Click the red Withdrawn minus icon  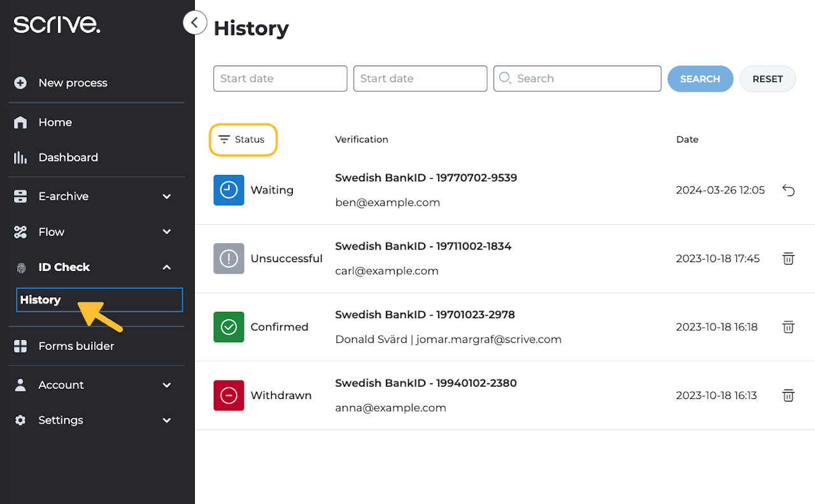tap(229, 395)
